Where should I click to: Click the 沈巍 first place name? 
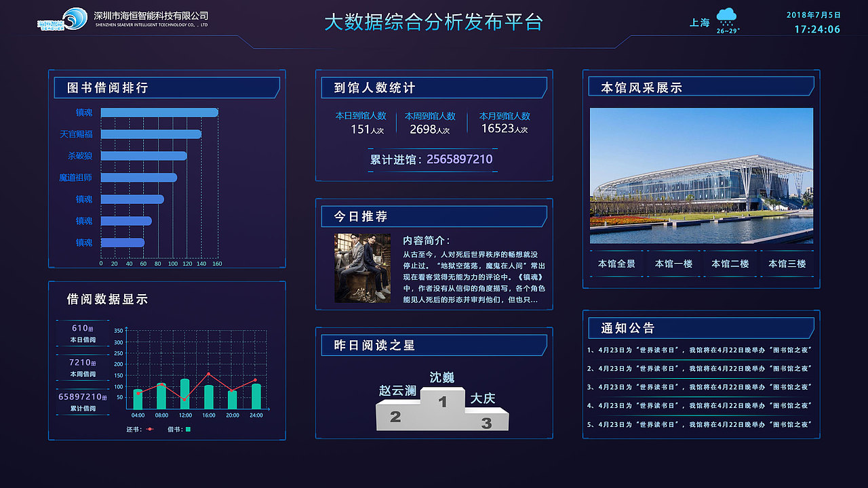[x=442, y=378]
